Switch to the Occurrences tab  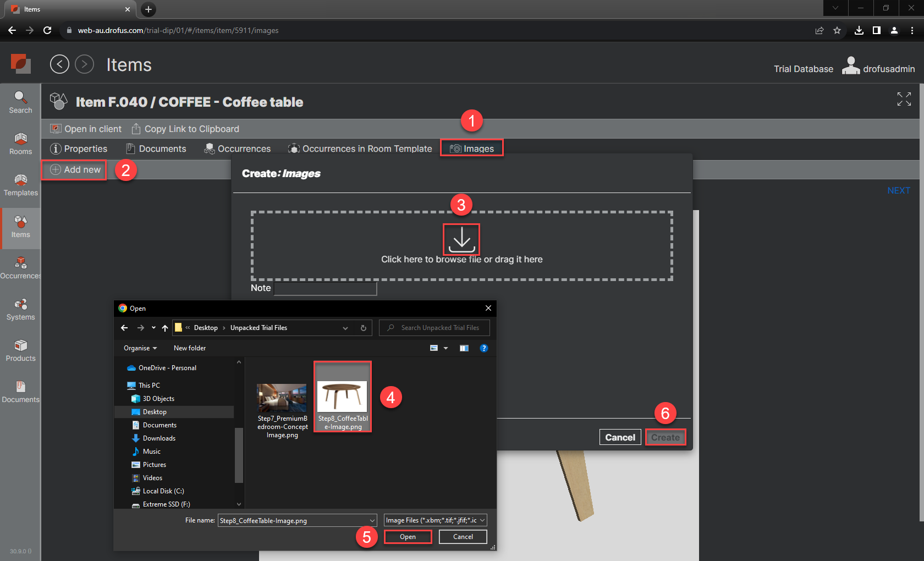click(238, 148)
